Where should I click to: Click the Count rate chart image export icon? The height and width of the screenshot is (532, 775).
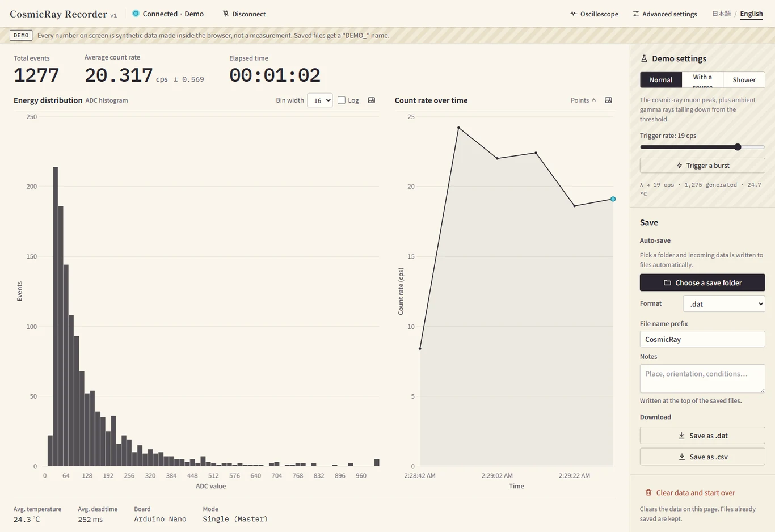tap(608, 100)
